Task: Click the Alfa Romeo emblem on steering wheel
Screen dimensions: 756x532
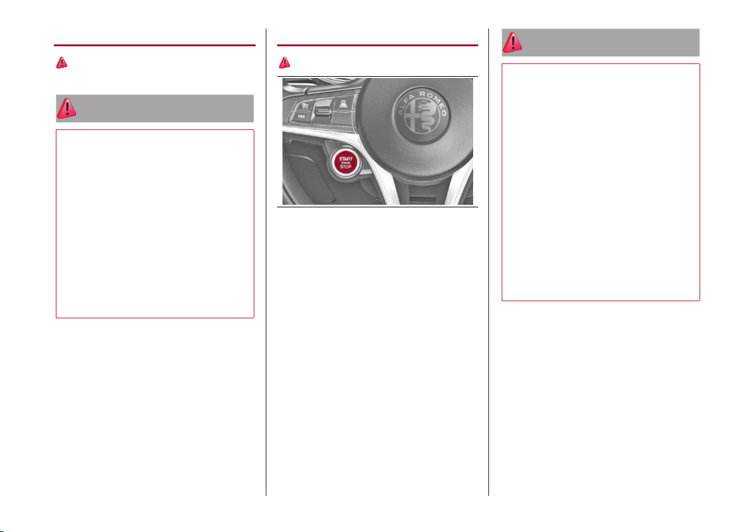Action: [421, 115]
